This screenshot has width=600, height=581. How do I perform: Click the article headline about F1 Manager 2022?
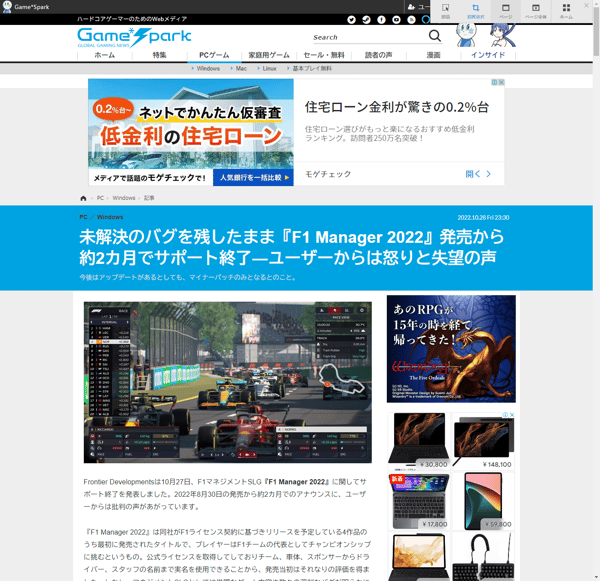tap(292, 247)
